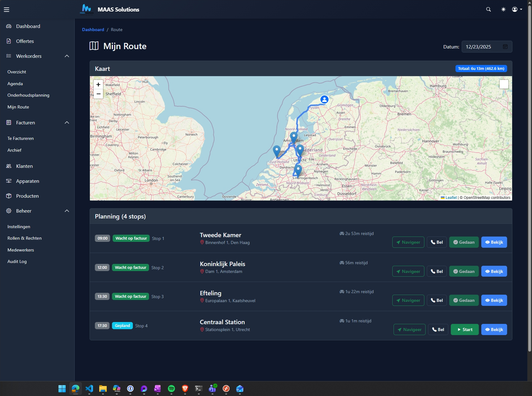
Task: Navigate to Dashboard via the breadcrumb
Action: tap(93, 29)
